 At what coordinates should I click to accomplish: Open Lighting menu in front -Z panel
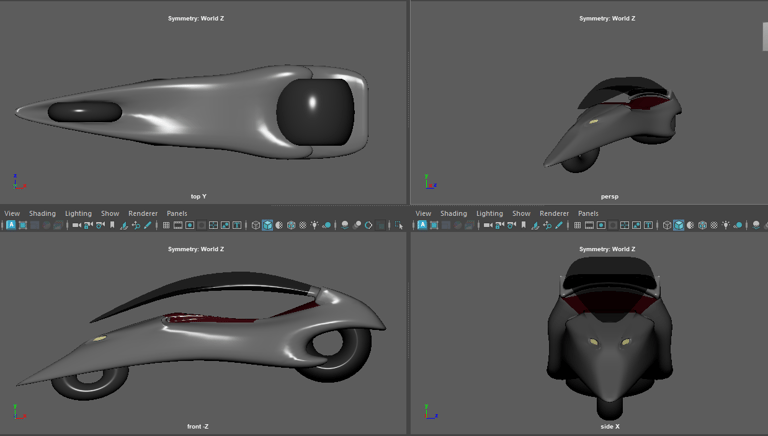point(78,214)
